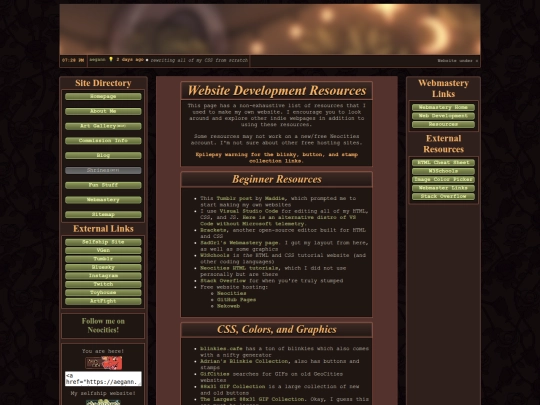540x405 pixels.
Task: Open the 'GitHub Pages' hosting link
Action: pos(236,300)
